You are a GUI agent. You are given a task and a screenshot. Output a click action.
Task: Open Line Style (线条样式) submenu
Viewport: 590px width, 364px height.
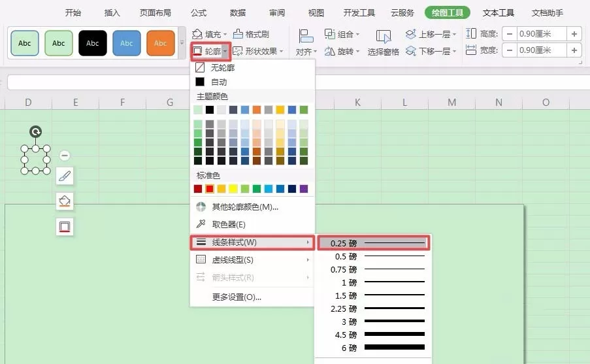coord(252,242)
